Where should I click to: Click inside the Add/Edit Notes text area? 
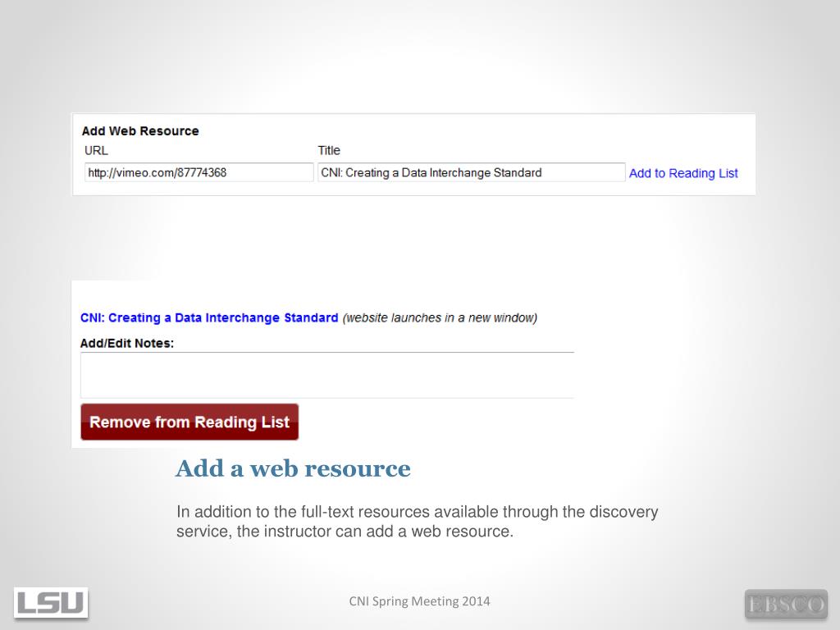pos(326,375)
